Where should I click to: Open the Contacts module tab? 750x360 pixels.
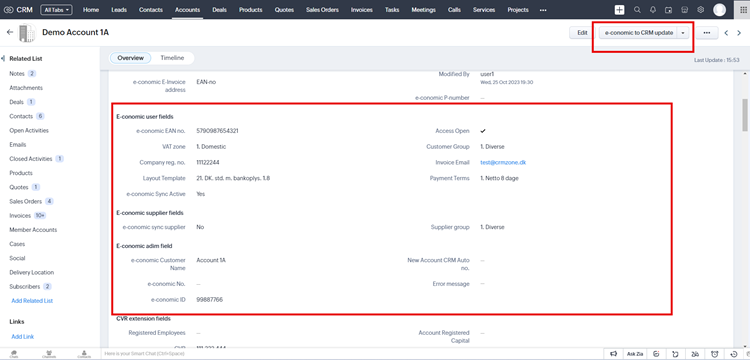pyautogui.click(x=151, y=10)
